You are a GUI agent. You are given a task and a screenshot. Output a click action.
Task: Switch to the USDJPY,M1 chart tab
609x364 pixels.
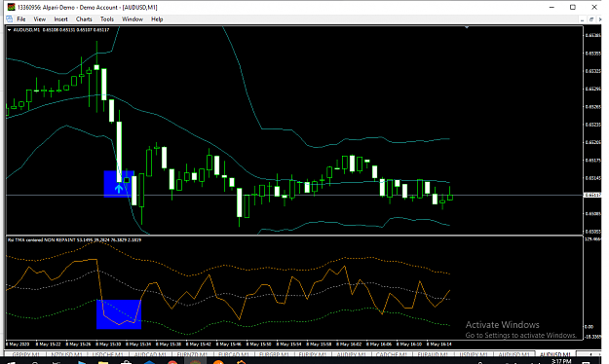pos(473,354)
